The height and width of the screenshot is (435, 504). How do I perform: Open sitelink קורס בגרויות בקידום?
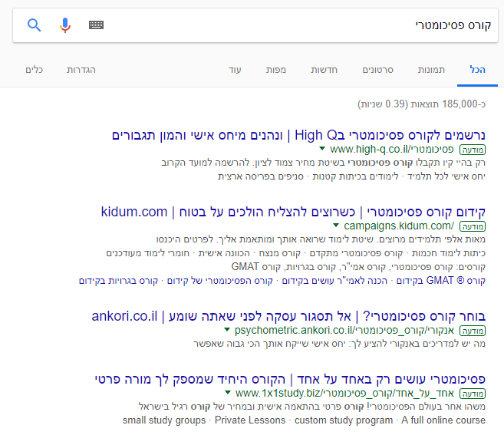[119, 281]
